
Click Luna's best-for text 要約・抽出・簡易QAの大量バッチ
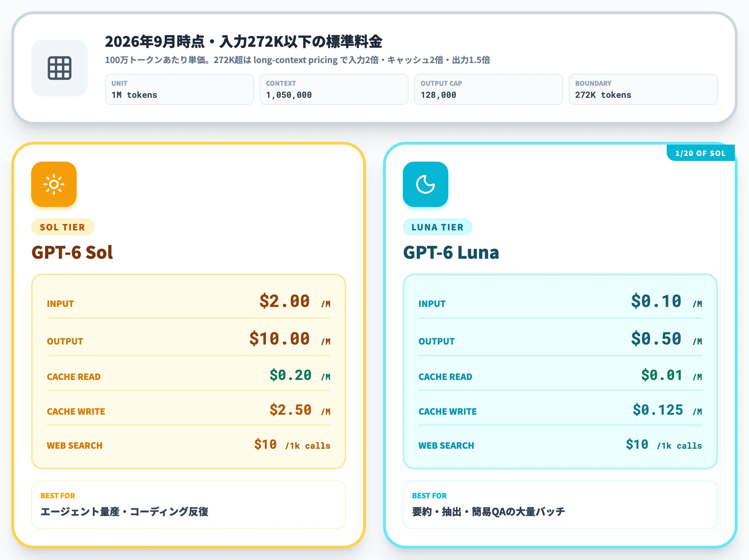pos(488,512)
